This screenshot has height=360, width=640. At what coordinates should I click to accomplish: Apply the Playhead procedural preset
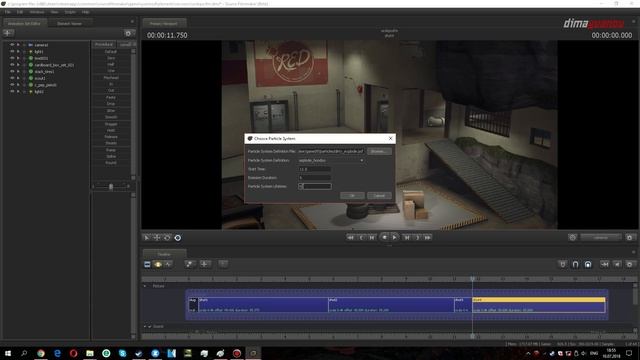111,78
